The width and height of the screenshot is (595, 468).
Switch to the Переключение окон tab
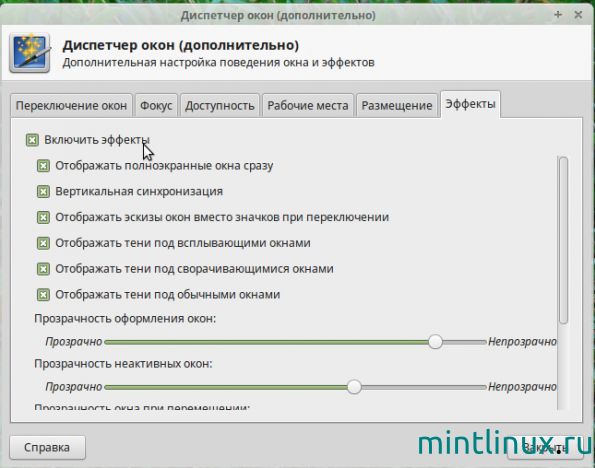(71, 105)
